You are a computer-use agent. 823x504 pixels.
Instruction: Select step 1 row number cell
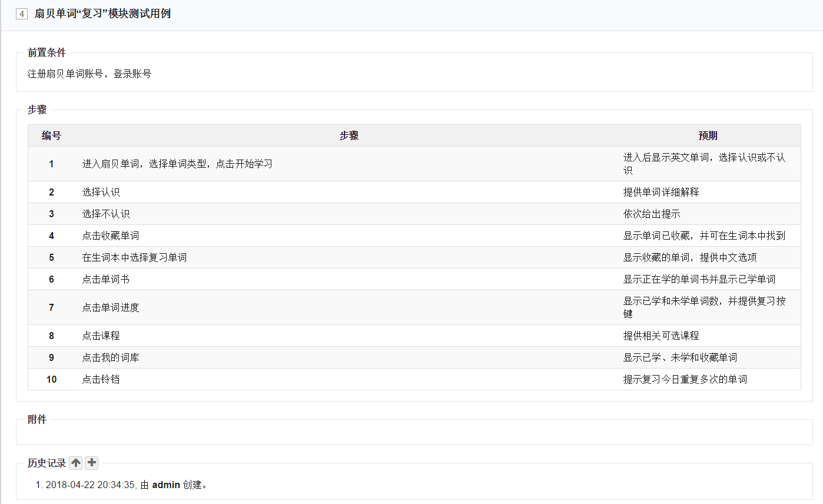click(x=51, y=164)
